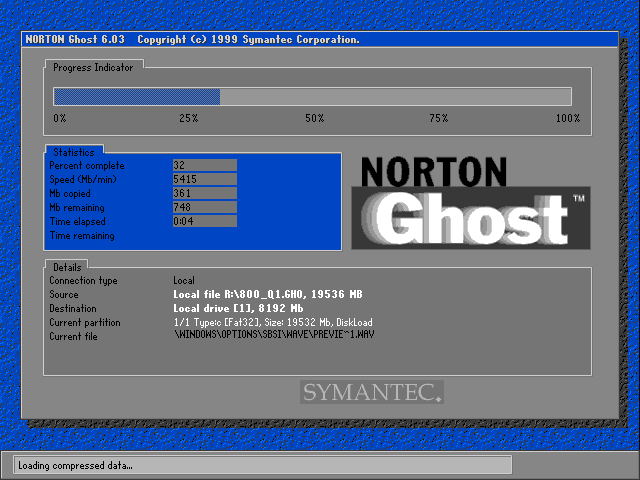Click the blue filled start of the progress bar

click(x=58, y=97)
